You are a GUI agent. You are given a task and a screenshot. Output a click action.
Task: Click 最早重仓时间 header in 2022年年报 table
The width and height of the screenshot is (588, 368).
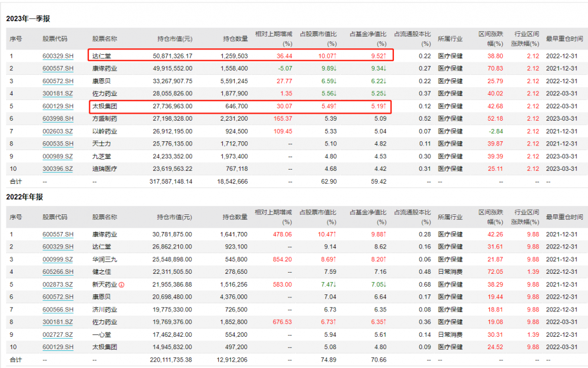point(564,217)
